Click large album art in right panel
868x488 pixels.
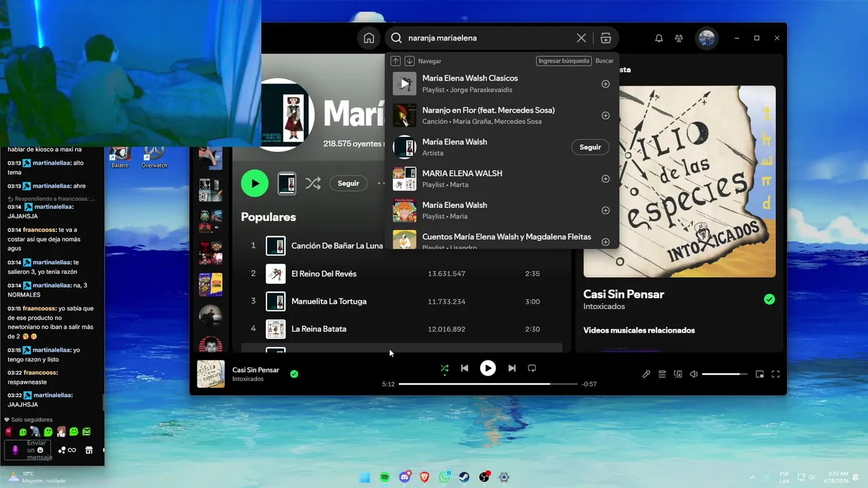click(679, 182)
